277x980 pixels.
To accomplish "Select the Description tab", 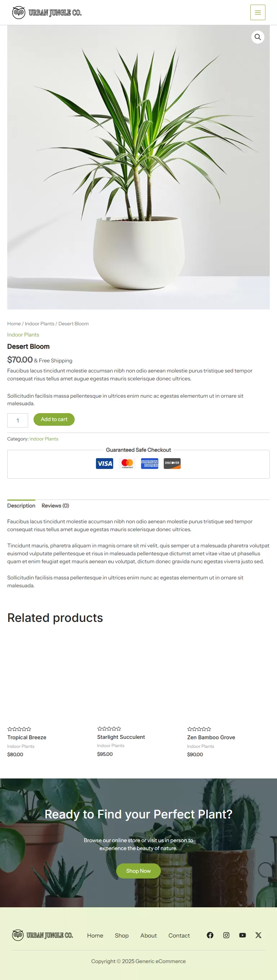I will (21, 506).
